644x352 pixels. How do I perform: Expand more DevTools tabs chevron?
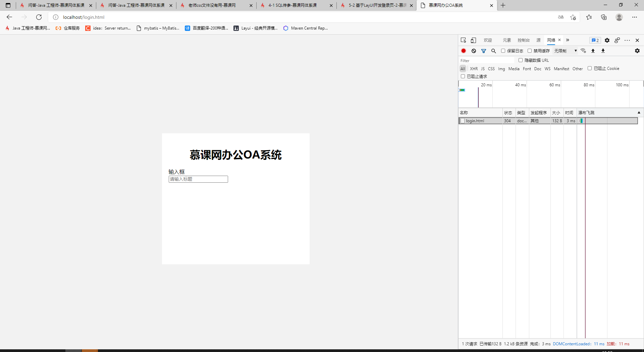(568, 40)
